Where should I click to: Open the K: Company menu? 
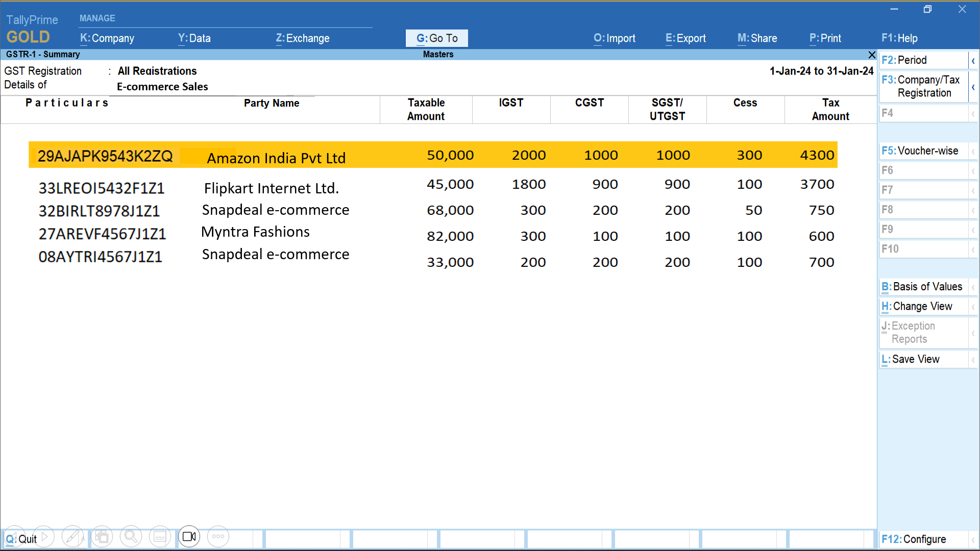(107, 38)
